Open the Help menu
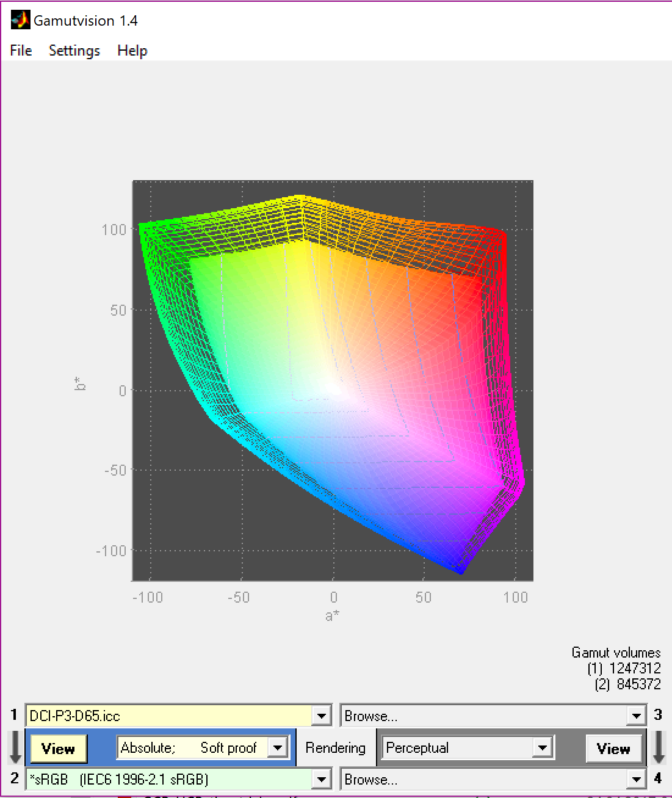The height and width of the screenshot is (798, 672). pyautogui.click(x=132, y=51)
